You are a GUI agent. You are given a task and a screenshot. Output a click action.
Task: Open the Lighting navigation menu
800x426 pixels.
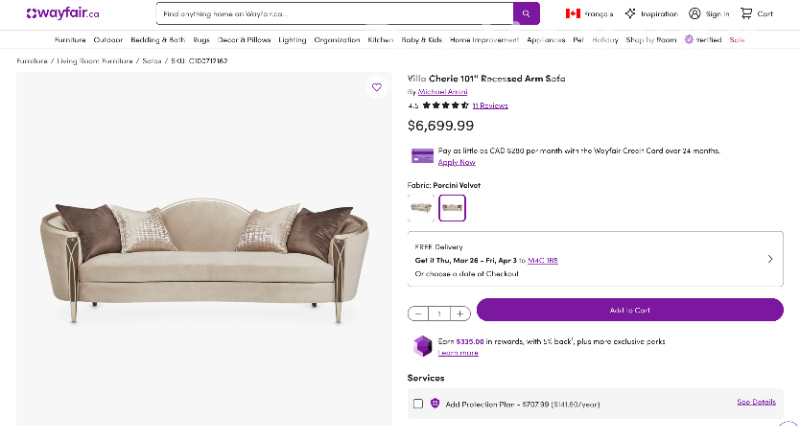pos(293,40)
